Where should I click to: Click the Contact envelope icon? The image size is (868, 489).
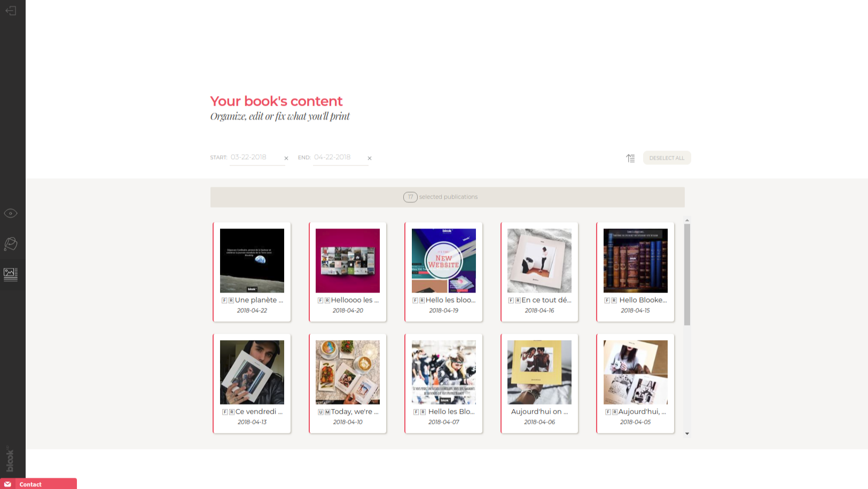[x=8, y=484]
